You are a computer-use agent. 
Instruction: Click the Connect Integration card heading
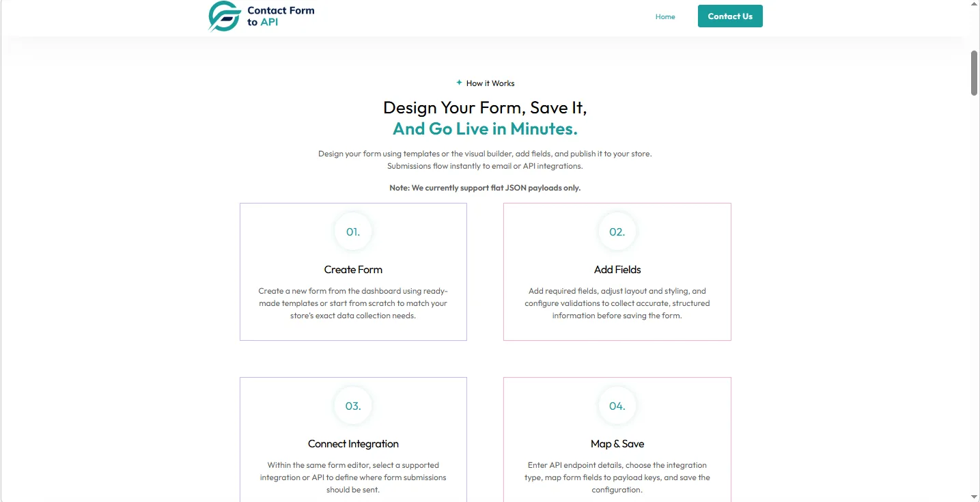[x=353, y=444]
